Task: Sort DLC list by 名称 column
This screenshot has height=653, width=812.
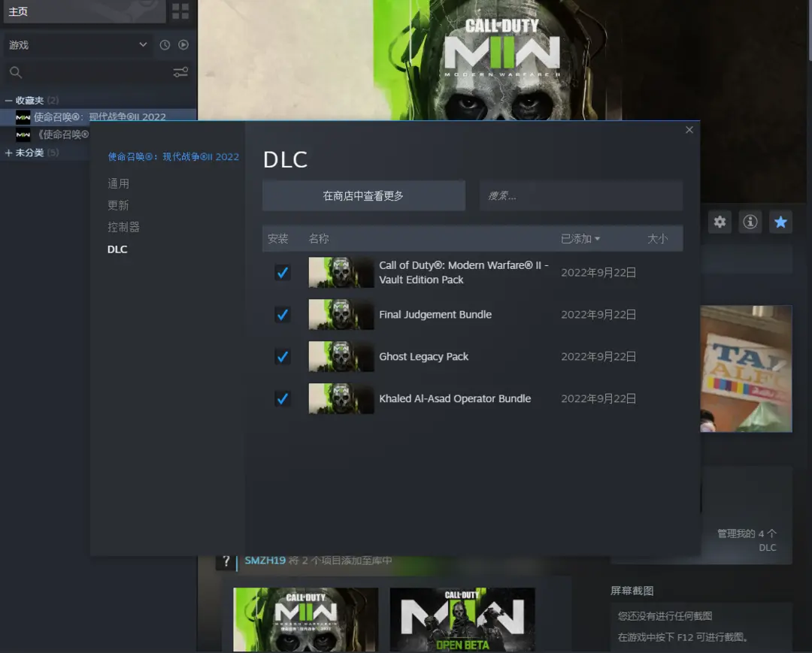Action: pyautogui.click(x=319, y=238)
